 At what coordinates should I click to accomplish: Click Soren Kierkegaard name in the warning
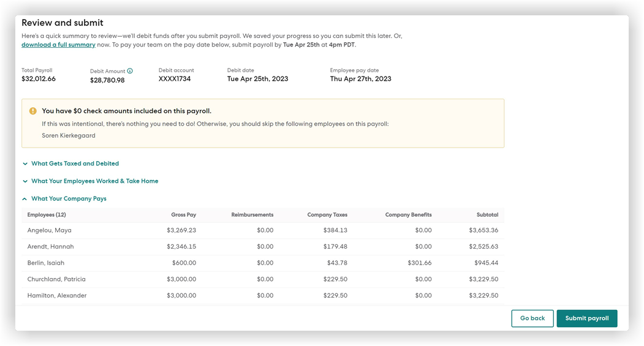(69, 135)
